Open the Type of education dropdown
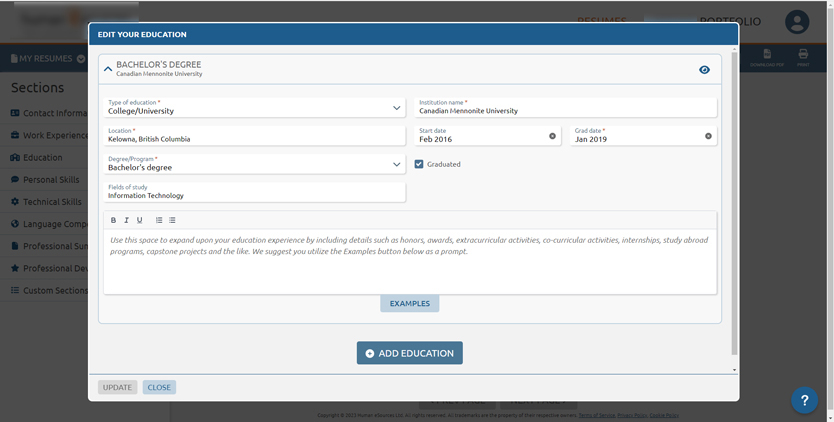The height and width of the screenshot is (422, 834). click(x=396, y=108)
